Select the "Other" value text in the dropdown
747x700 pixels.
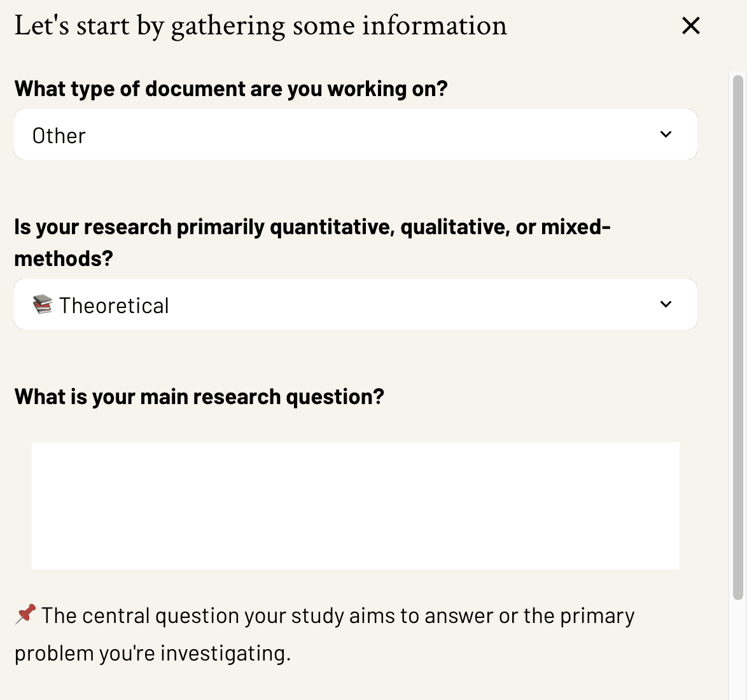(x=59, y=136)
